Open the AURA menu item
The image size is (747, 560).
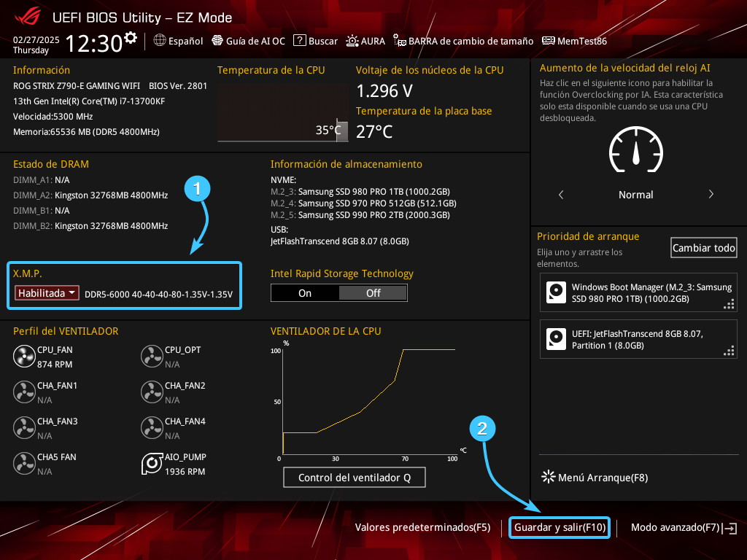(365, 41)
